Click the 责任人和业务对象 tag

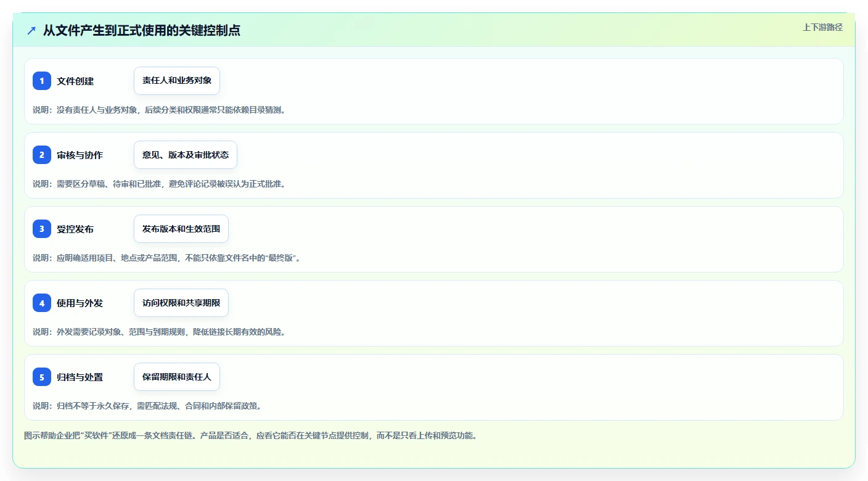pyautogui.click(x=177, y=81)
